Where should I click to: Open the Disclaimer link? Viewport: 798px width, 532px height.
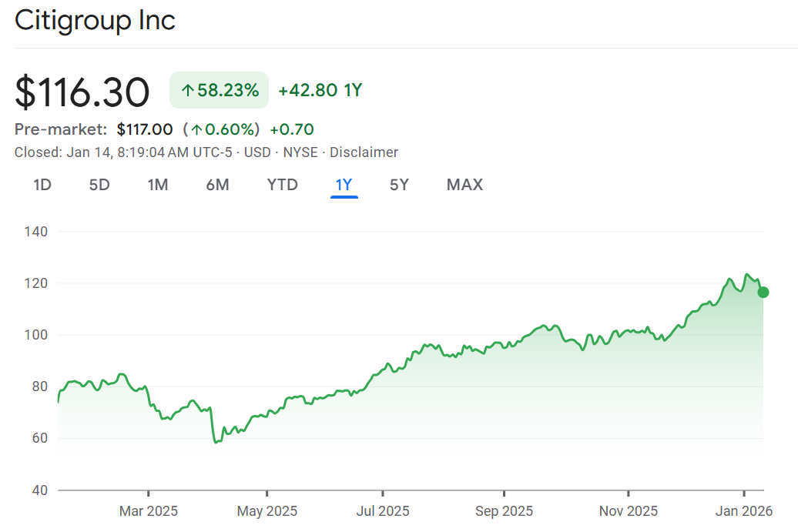pos(364,152)
